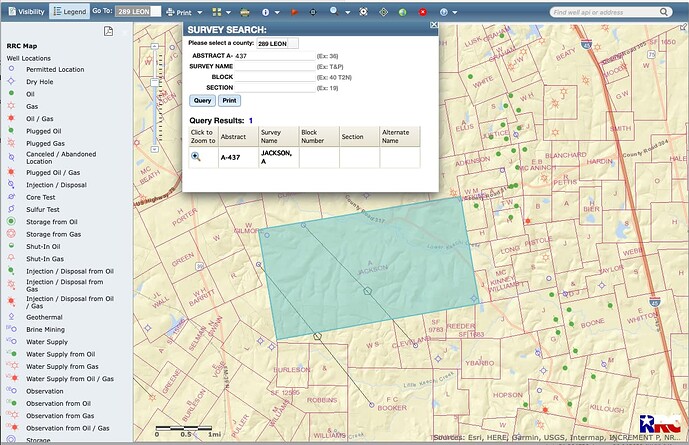Click the Alternate Name column header

400,137
